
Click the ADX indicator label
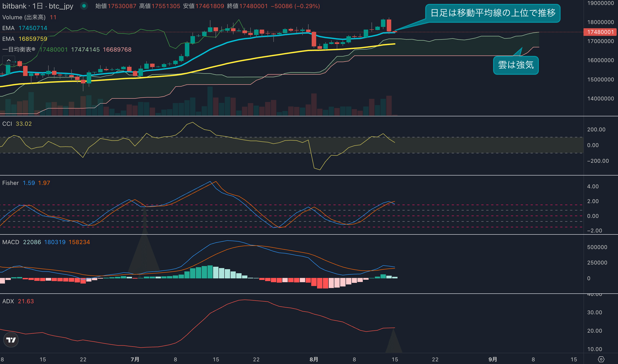(8, 301)
